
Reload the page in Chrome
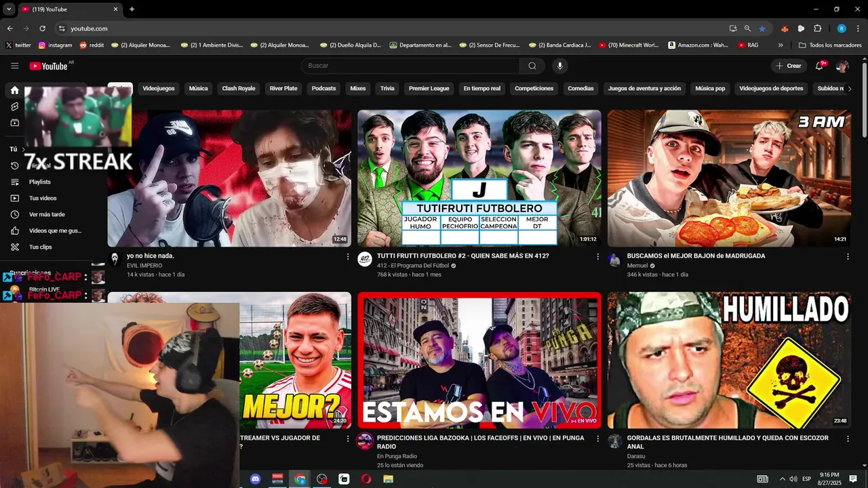42,28
